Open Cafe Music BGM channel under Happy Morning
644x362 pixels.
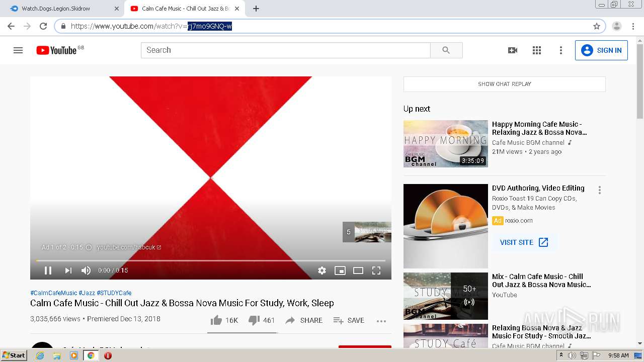(x=528, y=143)
